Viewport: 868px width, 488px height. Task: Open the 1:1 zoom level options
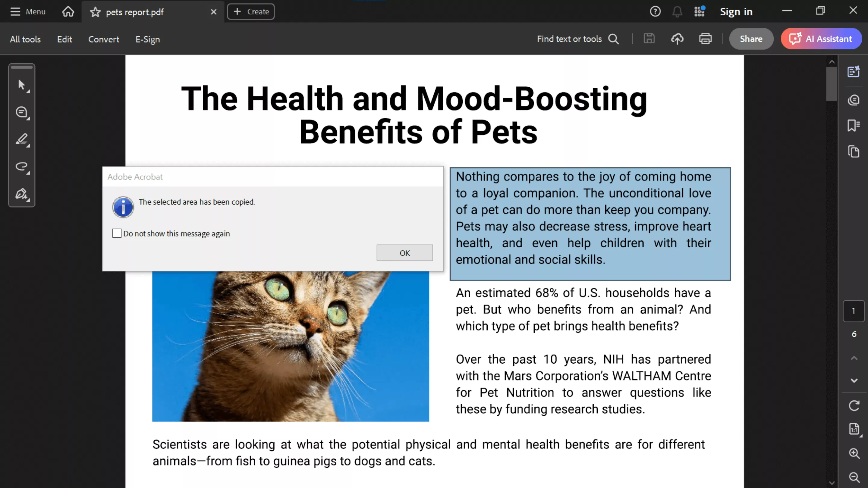[854, 429]
